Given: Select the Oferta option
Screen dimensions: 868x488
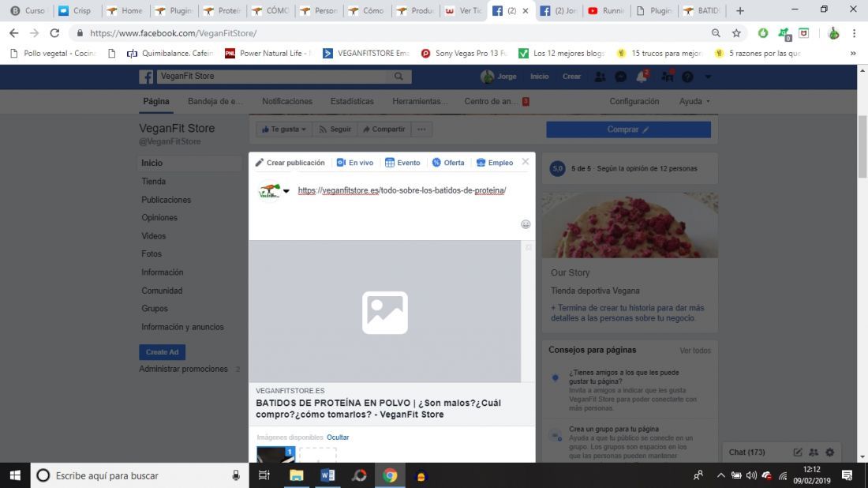Looking at the screenshot, I should tap(448, 163).
